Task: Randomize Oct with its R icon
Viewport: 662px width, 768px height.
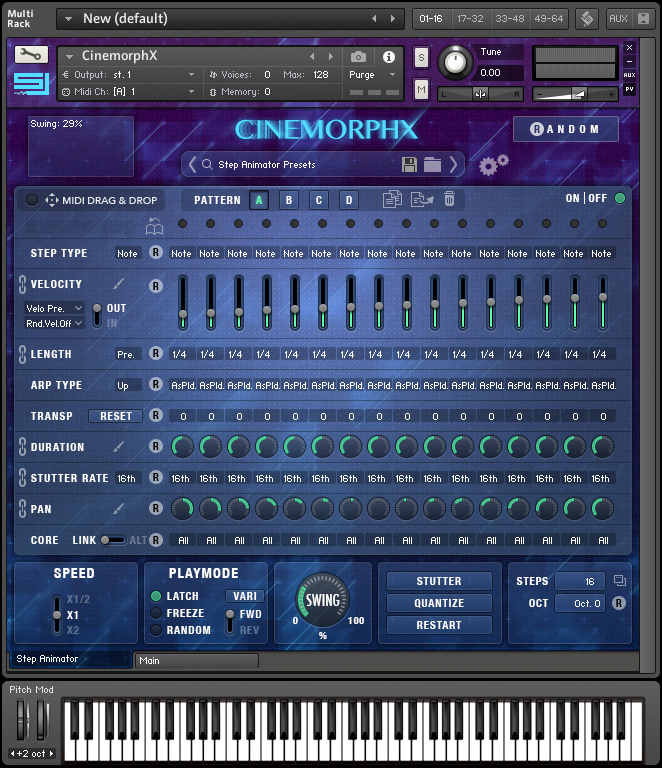Action: pyautogui.click(x=619, y=603)
